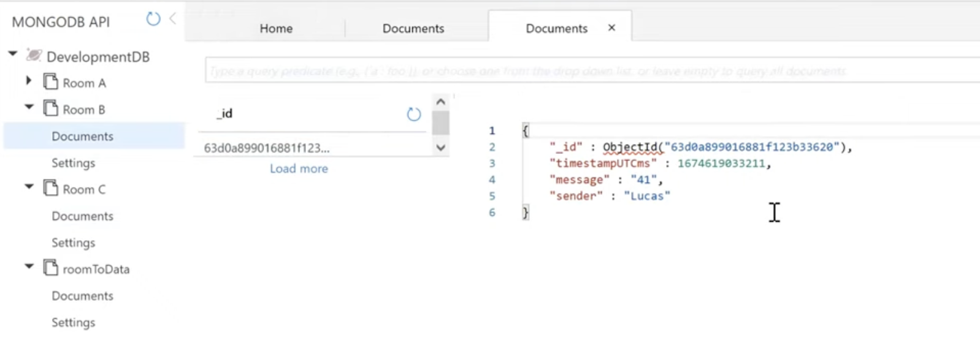Switch to the first Documents tab
This screenshot has height=359, width=980.
[413, 28]
